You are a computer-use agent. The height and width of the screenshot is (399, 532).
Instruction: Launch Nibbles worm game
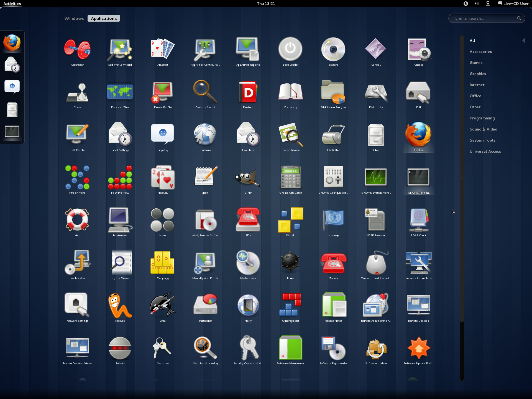[120, 308]
